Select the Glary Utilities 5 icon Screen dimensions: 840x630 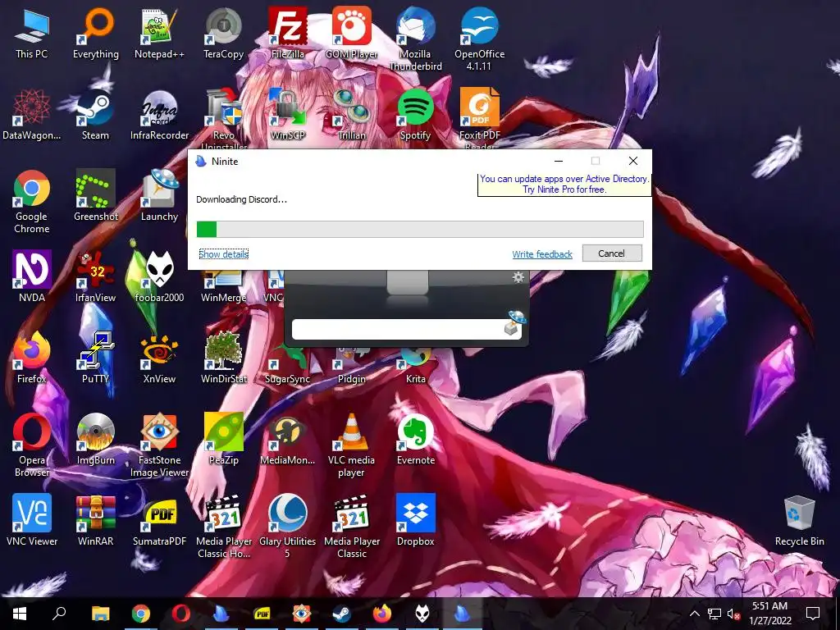point(288,527)
